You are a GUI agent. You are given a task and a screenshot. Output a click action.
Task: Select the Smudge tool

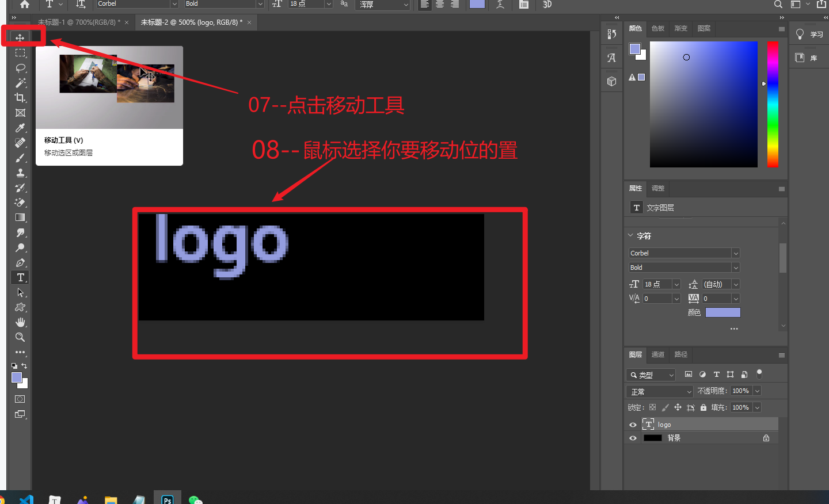tap(20, 232)
